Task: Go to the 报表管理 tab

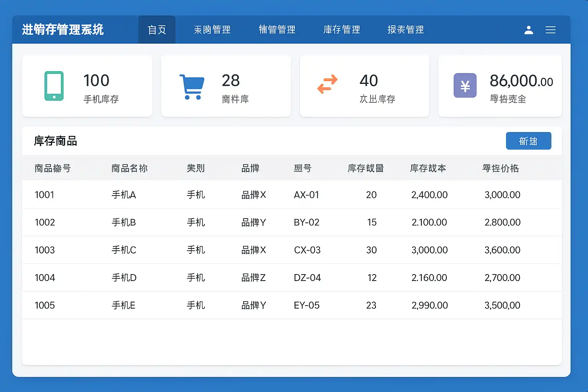Action: [x=405, y=30]
